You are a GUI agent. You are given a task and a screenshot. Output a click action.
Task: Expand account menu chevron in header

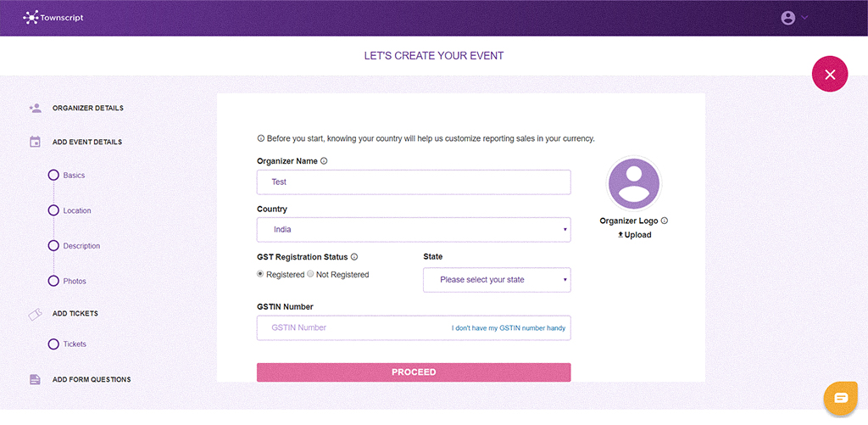click(804, 17)
